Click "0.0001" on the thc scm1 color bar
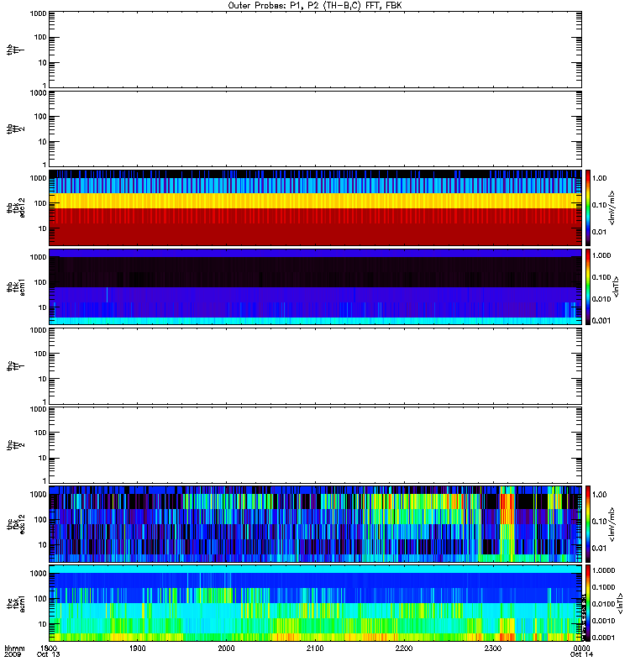 (x=603, y=638)
